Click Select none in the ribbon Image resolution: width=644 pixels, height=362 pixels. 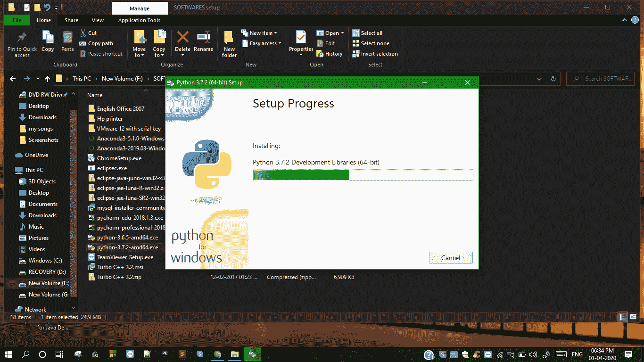pos(371,43)
